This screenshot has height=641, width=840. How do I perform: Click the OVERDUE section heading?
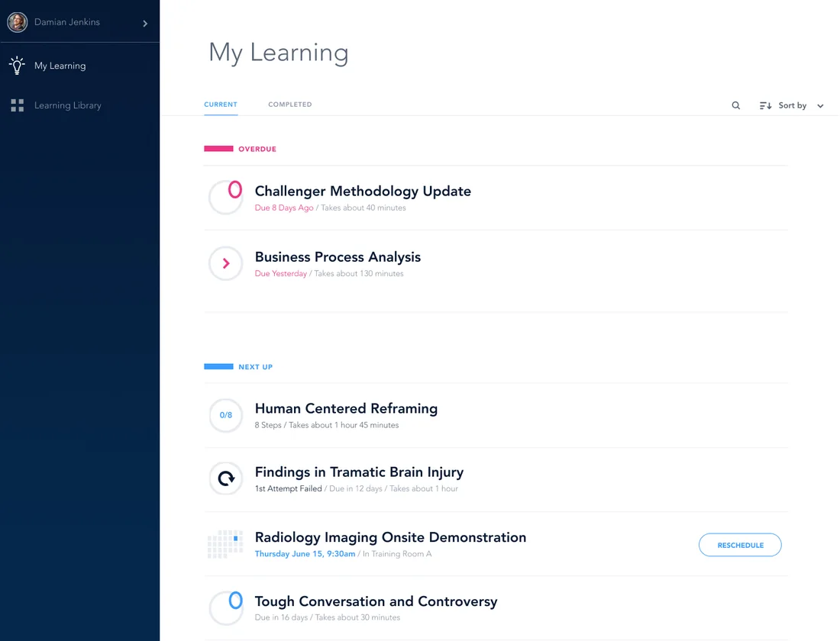click(x=257, y=149)
